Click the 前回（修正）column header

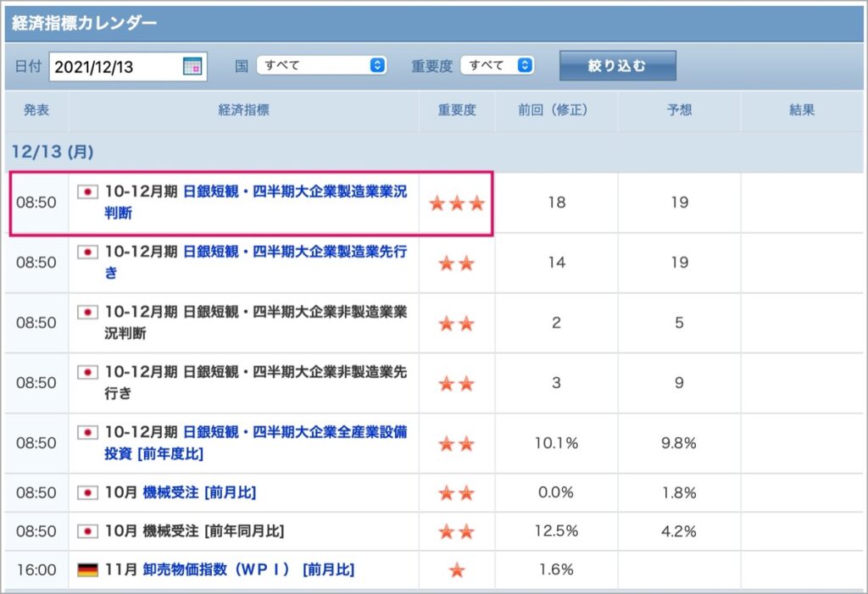[x=556, y=109]
